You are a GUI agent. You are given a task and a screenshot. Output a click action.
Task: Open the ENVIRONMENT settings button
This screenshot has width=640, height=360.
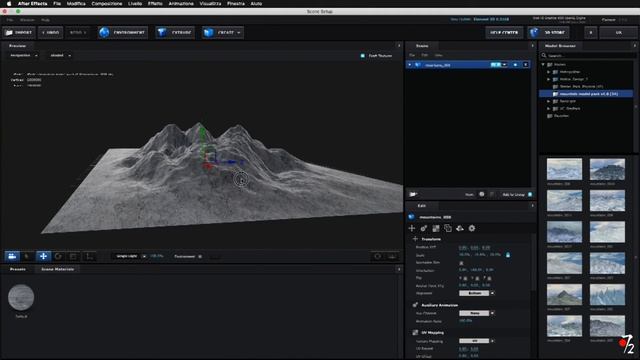123,32
